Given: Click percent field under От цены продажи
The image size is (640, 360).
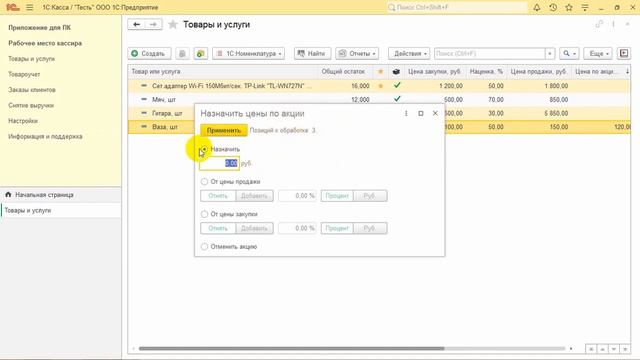Looking at the screenshot, I should click(x=297, y=196).
